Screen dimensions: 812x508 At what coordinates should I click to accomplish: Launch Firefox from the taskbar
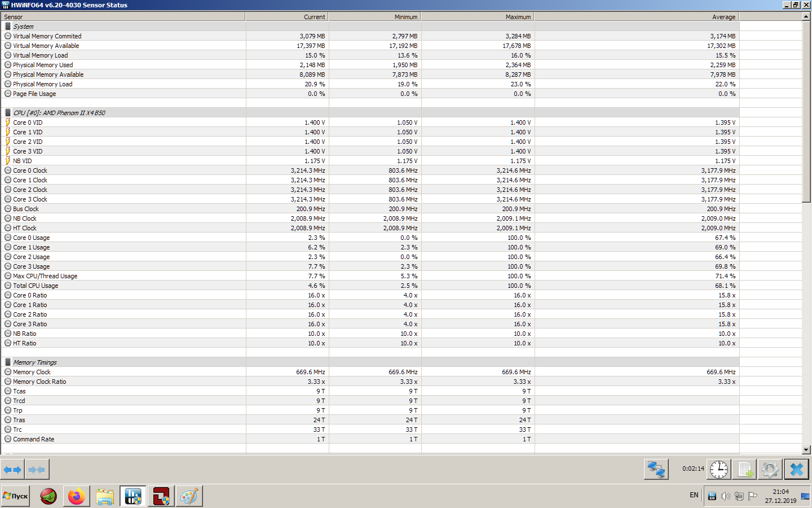(77, 496)
